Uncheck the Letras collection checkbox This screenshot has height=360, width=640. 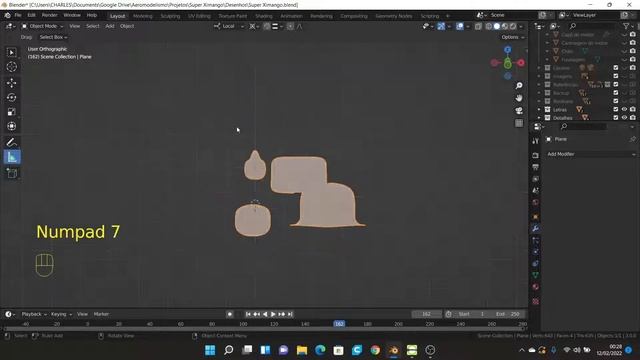(x=616, y=109)
